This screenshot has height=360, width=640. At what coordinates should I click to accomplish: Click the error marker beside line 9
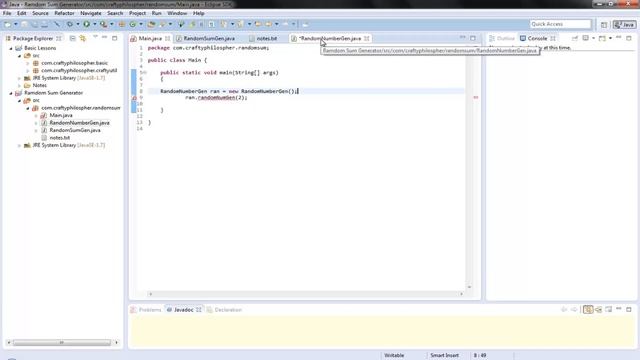(134, 98)
